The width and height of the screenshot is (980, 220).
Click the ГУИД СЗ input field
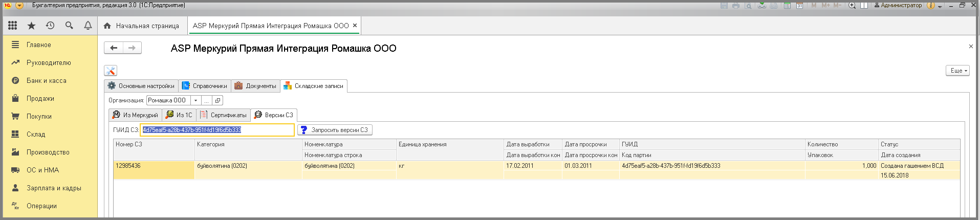pos(217,130)
